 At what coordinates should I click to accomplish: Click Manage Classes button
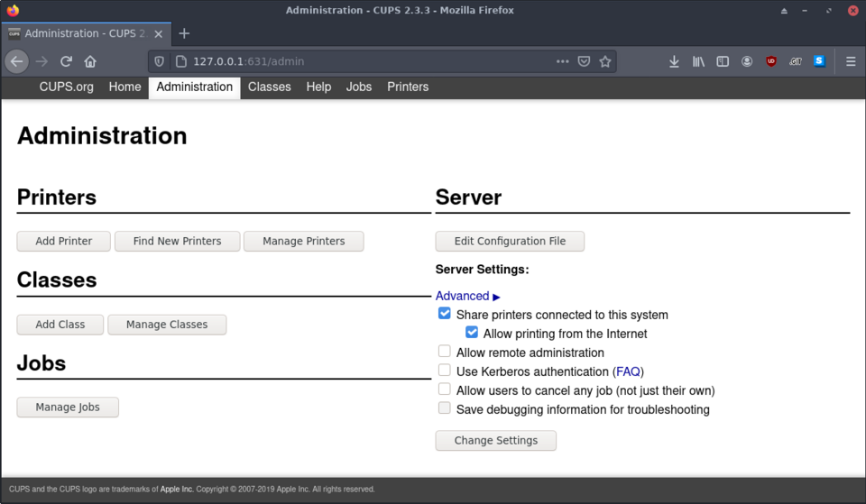(167, 325)
